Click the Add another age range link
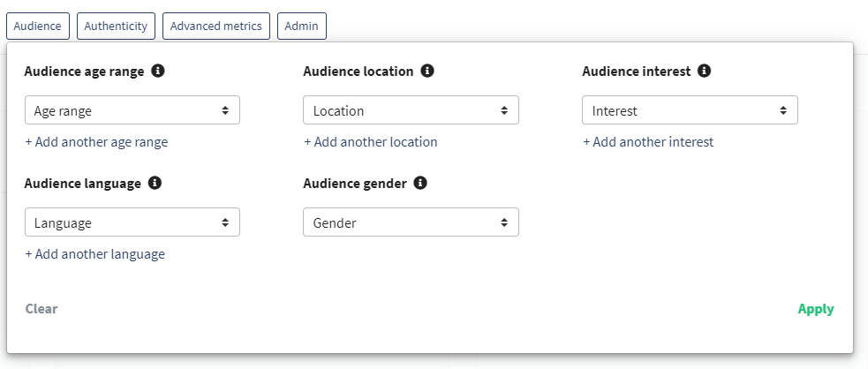 (96, 142)
